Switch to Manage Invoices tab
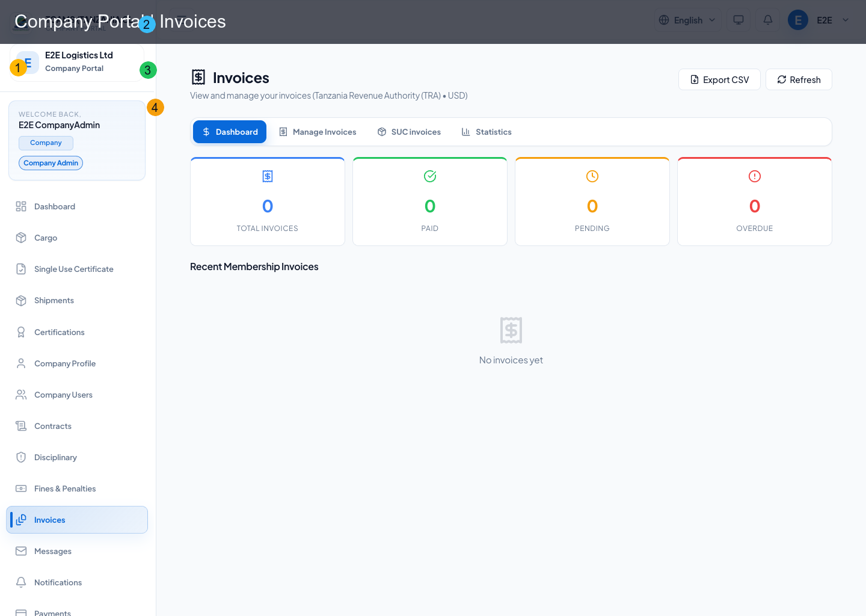The image size is (866, 616). [318, 132]
